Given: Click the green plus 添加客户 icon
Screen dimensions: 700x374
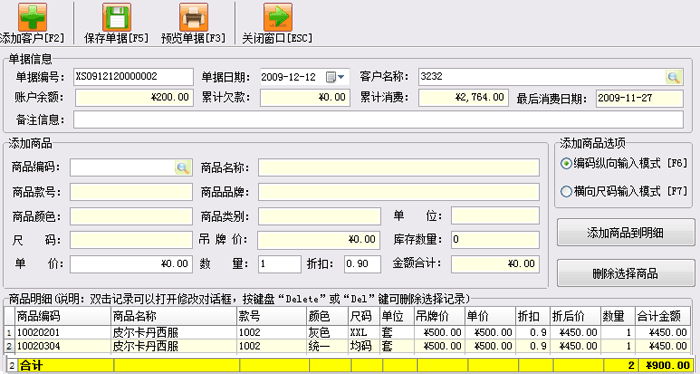Looking at the screenshot, I should pos(32,17).
